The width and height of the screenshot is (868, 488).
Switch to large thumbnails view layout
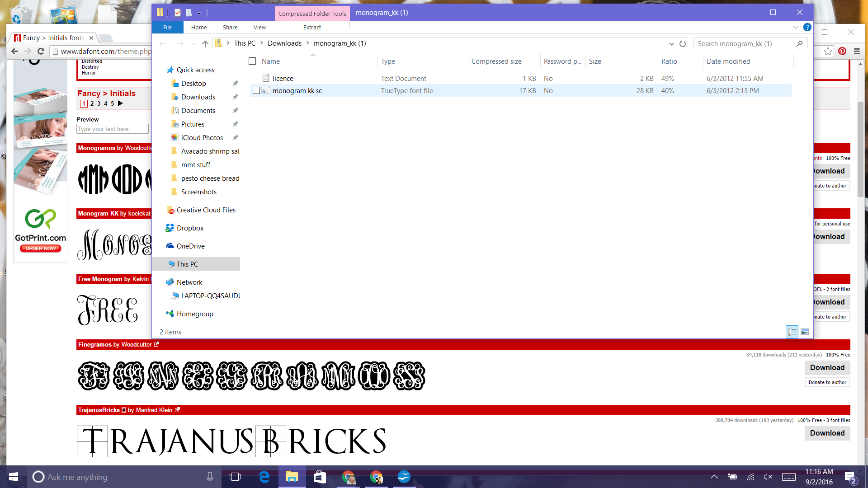click(x=805, y=332)
